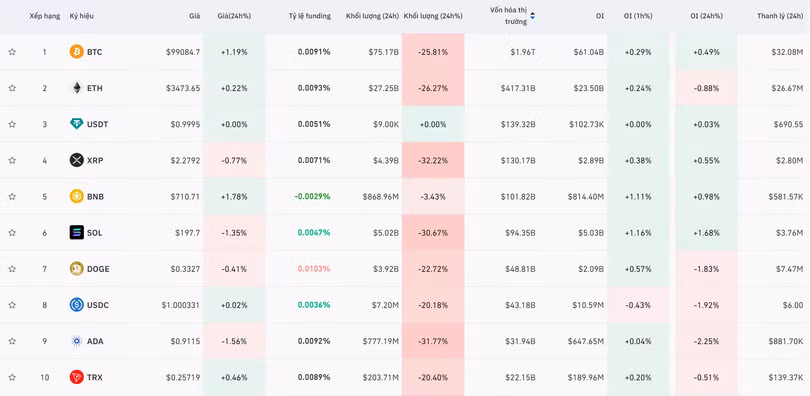Open the SOL symbol link
The height and width of the screenshot is (396, 810).
[95, 233]
